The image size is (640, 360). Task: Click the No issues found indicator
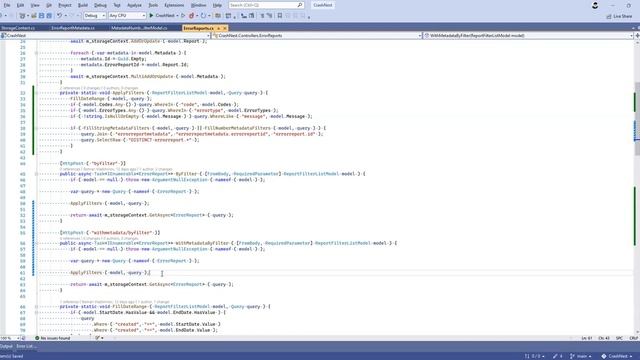(x=53, y=338)
